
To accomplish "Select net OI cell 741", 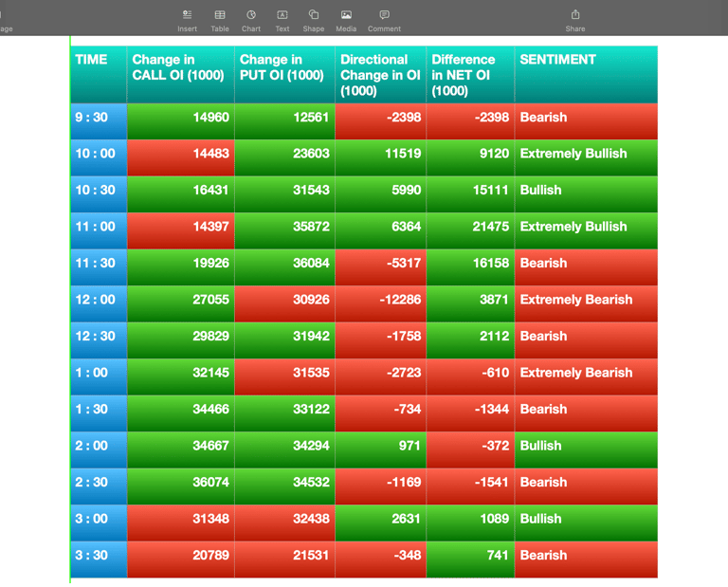I will click(470, 559).
